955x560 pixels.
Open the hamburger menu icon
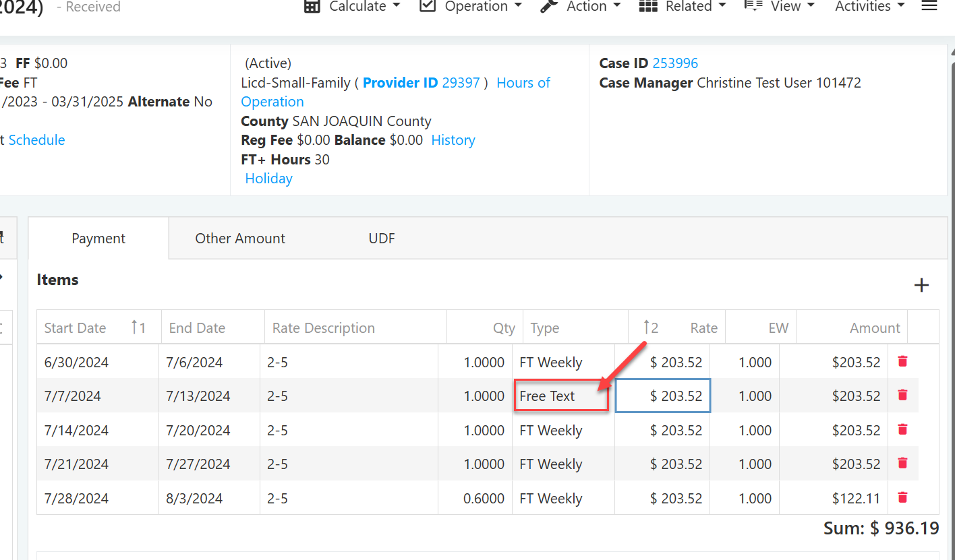click(929, 7)
